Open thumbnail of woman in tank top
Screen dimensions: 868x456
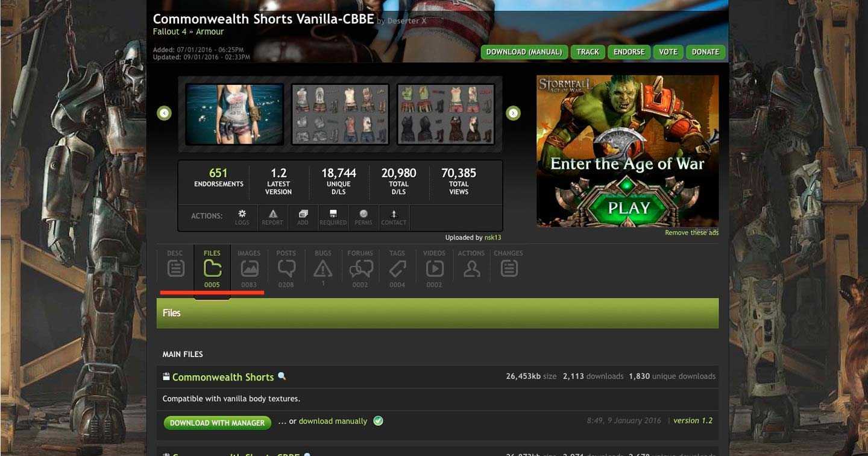point(234,114)
